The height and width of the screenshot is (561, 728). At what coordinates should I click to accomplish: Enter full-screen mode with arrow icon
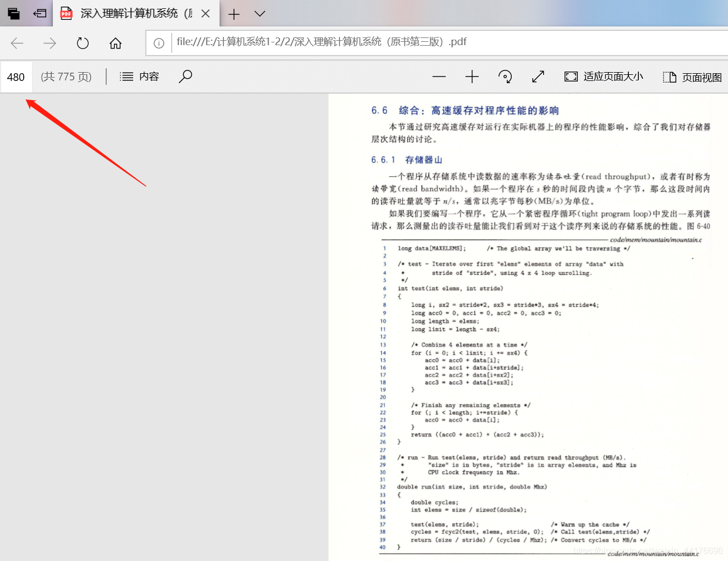coord(538,77)
